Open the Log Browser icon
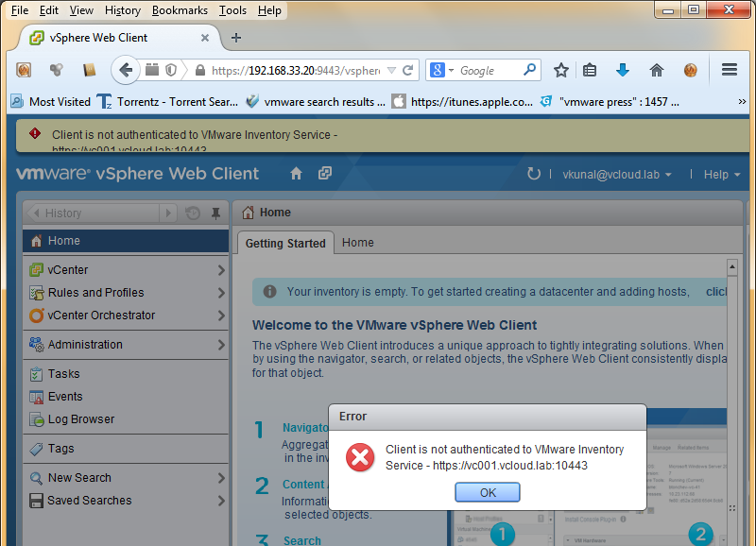This screenshot has width=756, height=546. 36,419
